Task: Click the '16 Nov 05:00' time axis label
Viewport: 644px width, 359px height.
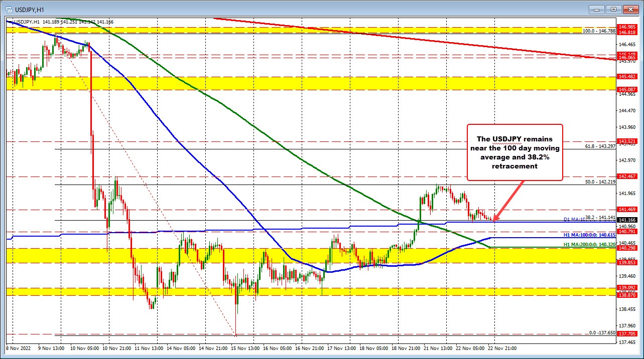Action: click(279, 348)
